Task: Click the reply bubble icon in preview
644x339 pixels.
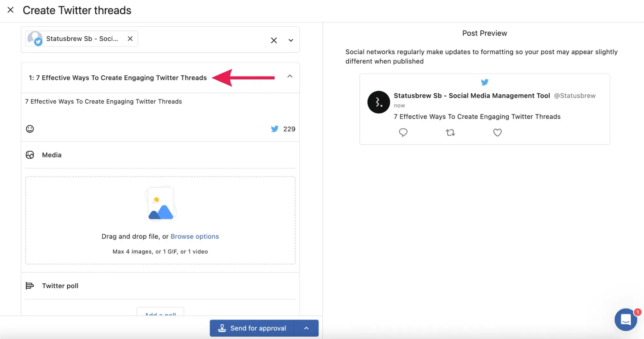Action: click(x=403, y=133)
